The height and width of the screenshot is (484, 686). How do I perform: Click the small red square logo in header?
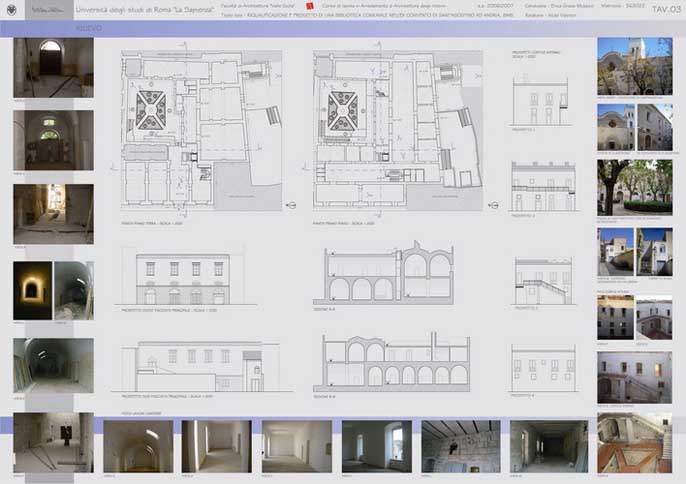pyautogui.click(x=310, y=6)
